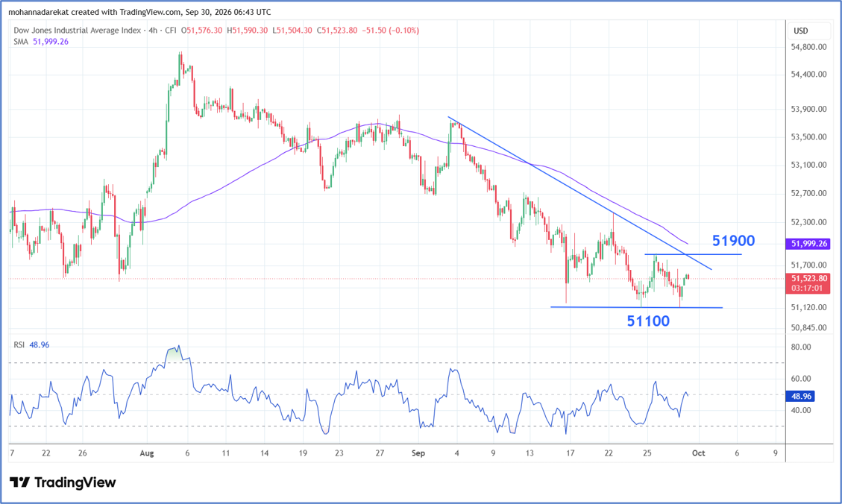
Task: Click the RSI legend value 48.96
Action: pyautogui.click(x=40, y=345)
